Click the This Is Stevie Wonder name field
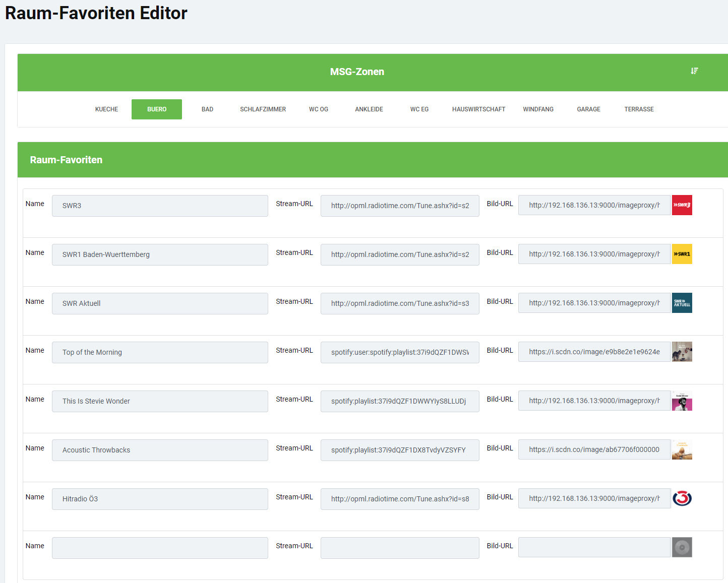 pyautogui.click(x=160, y=401)
